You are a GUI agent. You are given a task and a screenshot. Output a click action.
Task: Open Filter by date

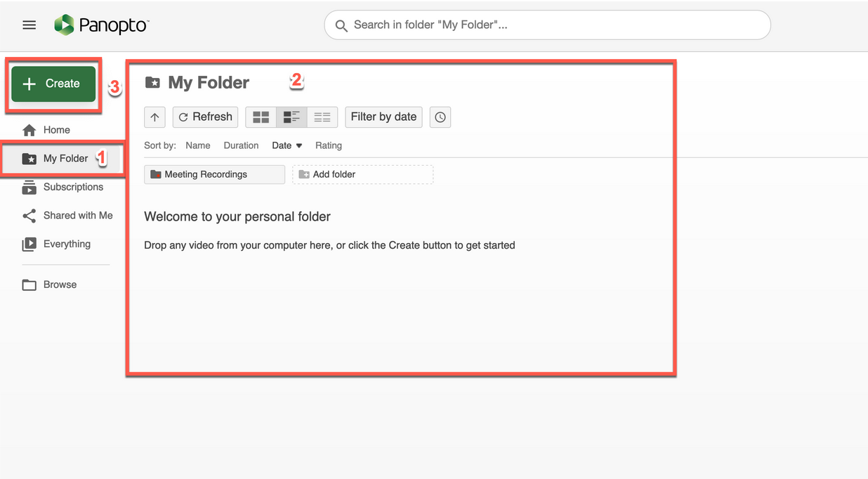click(x=383, y=117)
